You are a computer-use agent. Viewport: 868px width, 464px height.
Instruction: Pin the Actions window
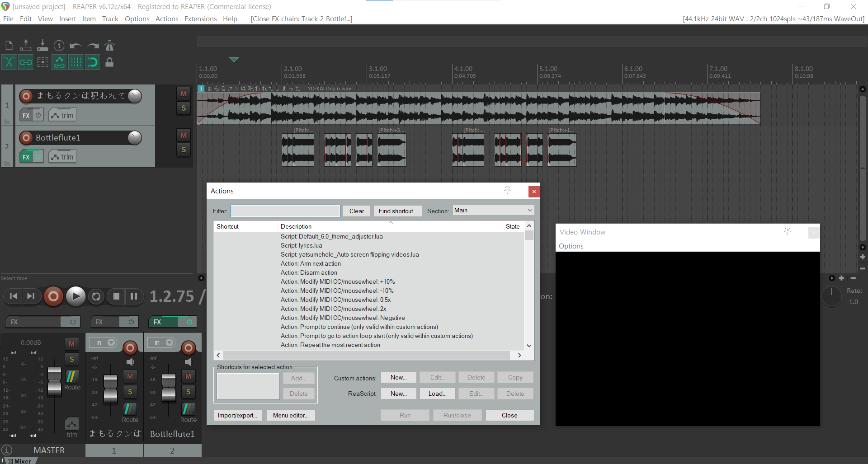click(508, 191)
